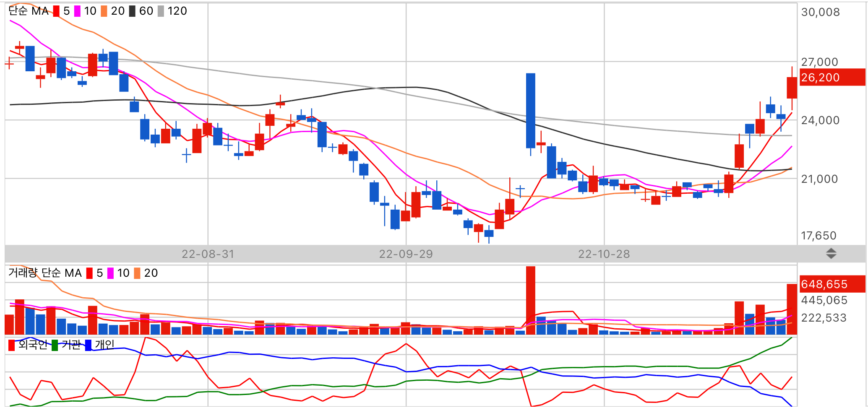Click the orange MA 20 swatch in the price legend
The image size is (868, 413).
point(104,11)
